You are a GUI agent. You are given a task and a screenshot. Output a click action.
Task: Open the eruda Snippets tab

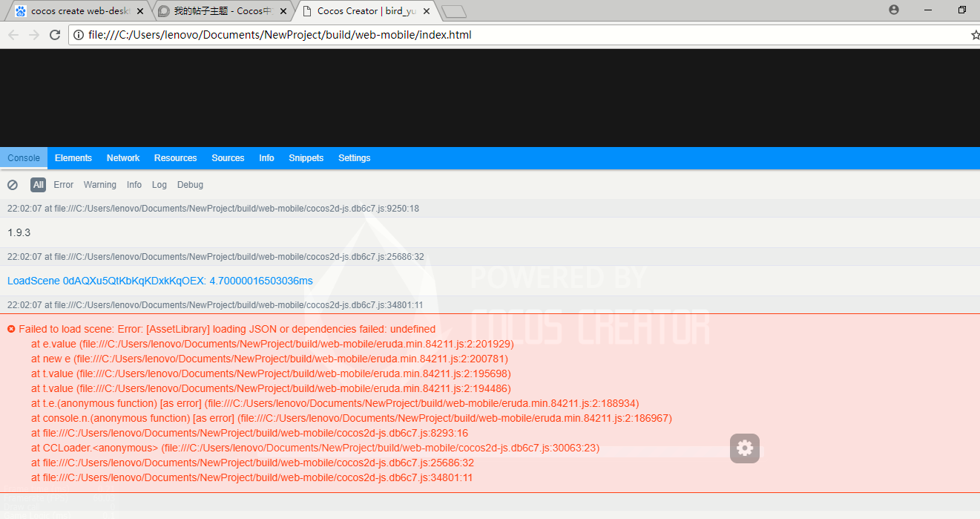(306, 158)
